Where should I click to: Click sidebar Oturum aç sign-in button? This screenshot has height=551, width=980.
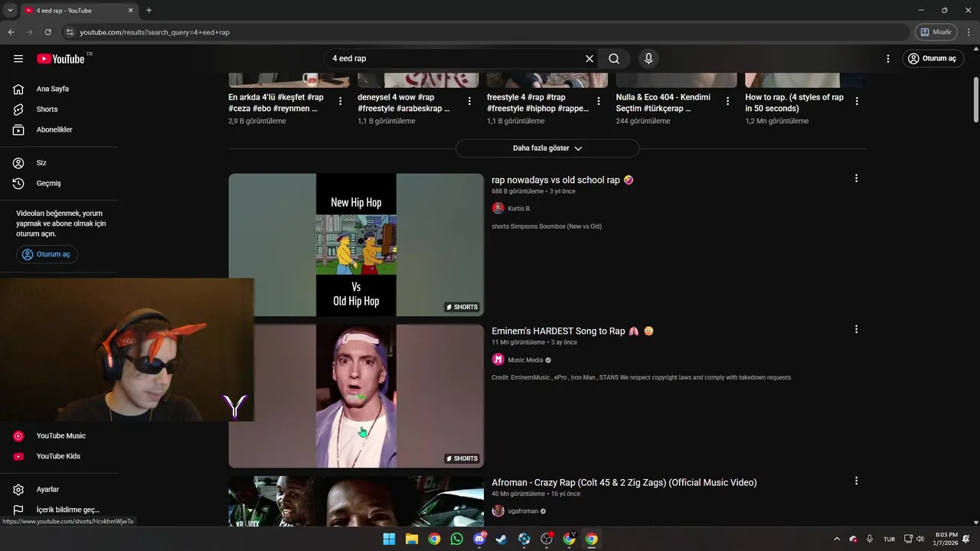pyautogui.click(x=47, y=254)
